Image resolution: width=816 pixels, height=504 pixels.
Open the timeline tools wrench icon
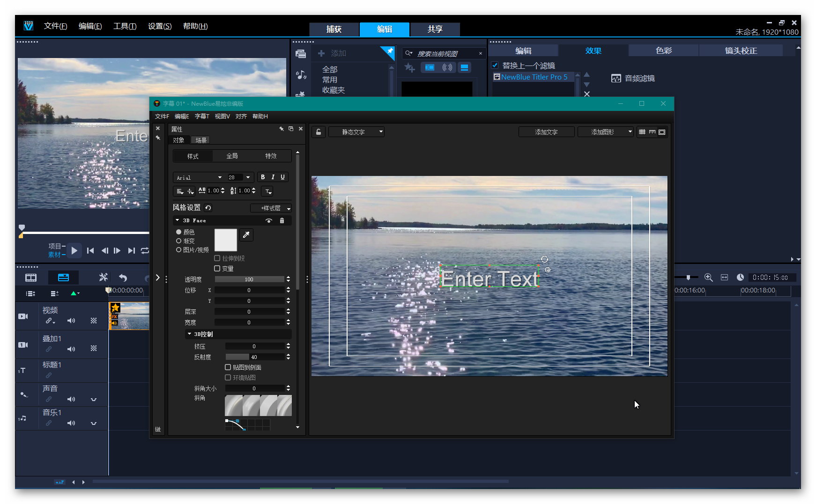[x=103, y=278]
